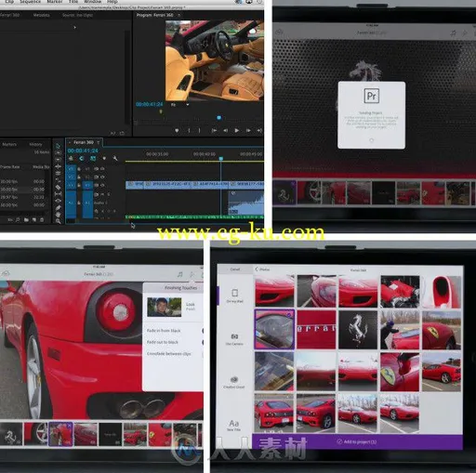Click the timeline timecode 00:00:41:24
This screenshot has height=473, width=476.
(x=83, y=151)
